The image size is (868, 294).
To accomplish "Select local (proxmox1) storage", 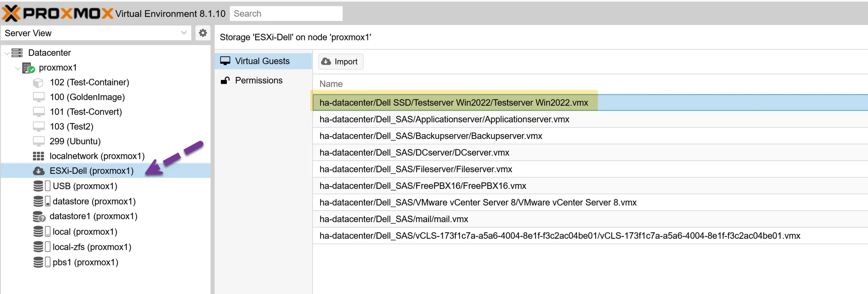I will (85, 232).
